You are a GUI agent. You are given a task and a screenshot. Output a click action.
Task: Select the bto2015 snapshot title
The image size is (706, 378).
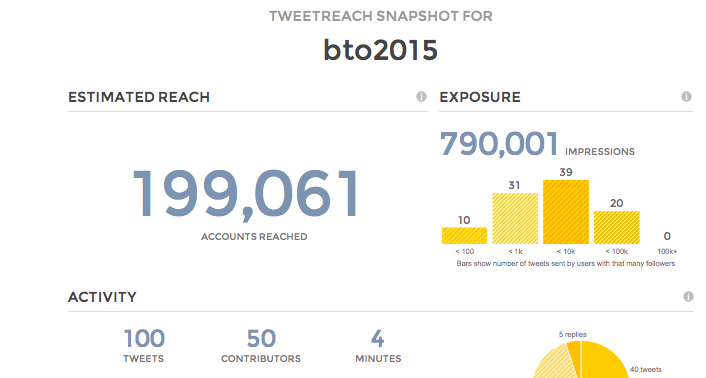(380, 50)
